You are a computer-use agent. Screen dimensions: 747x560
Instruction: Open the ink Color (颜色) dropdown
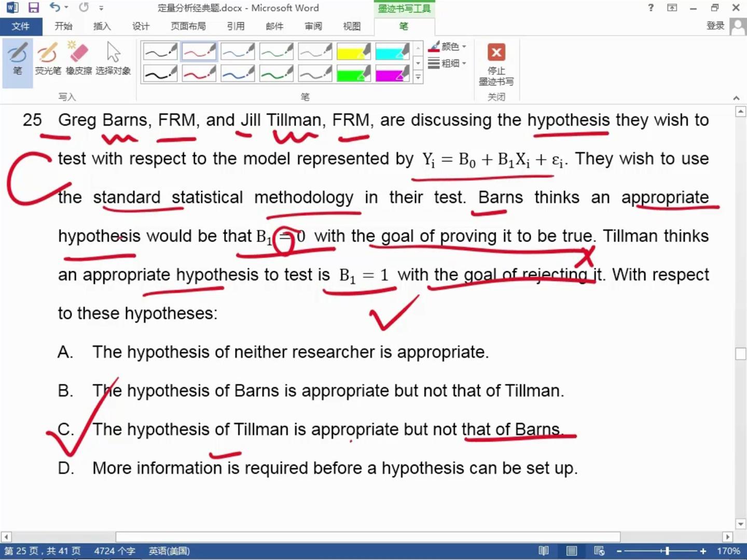[447, 47]
